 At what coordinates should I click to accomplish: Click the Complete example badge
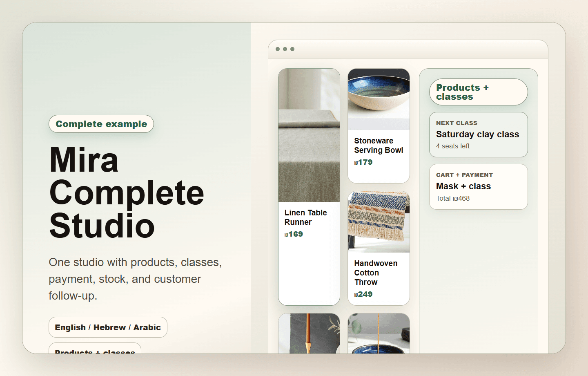point(101,124)
